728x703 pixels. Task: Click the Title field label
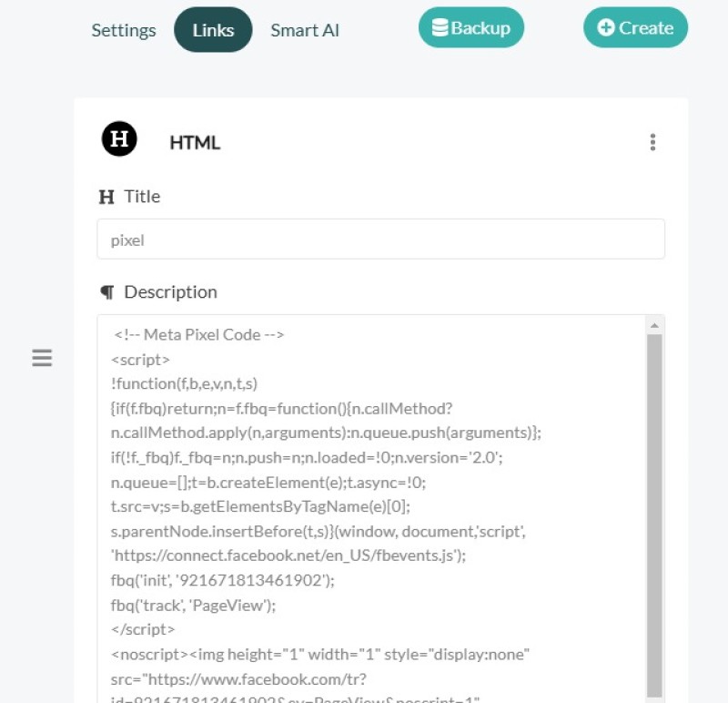pos(142,197)
